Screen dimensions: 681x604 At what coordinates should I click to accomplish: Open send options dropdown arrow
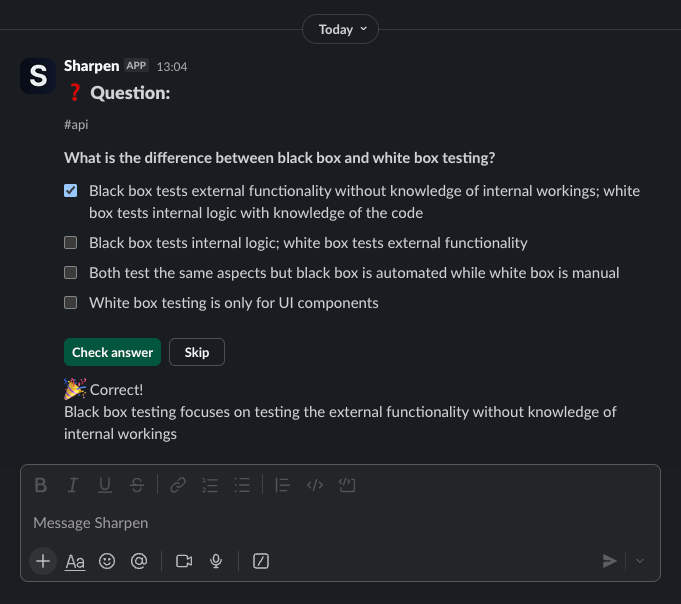coord(640,561)
